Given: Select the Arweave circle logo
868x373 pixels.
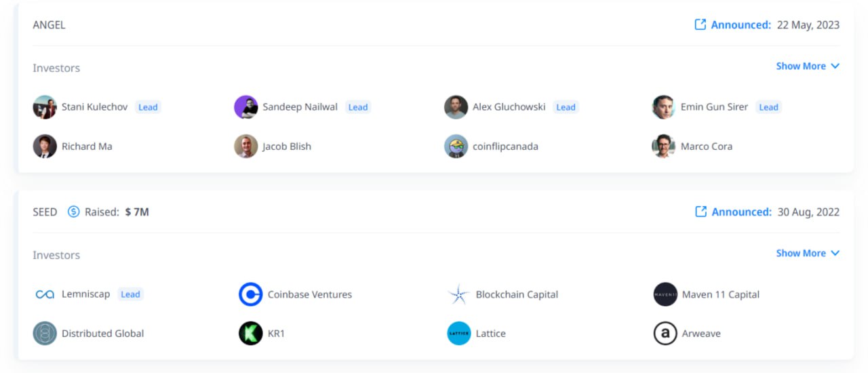Looking at the screenshot, I should pyautogui.click(x=665, y=333).
